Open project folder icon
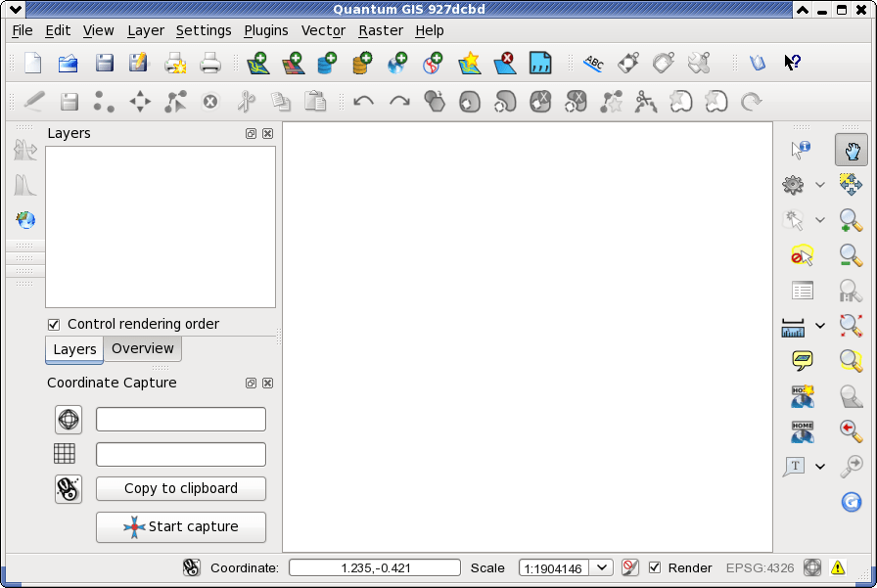The width and height of the screenshot is (877, 588). point(69,64)
